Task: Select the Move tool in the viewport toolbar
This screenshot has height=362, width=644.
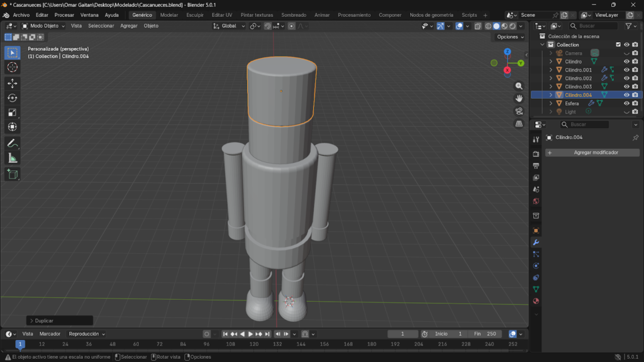Action: point(12,82)
